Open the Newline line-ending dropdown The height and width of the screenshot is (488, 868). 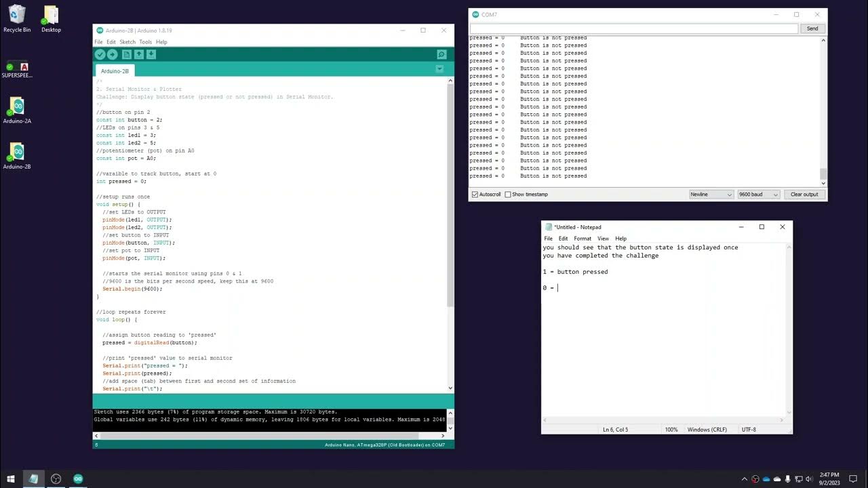point(711,195)
